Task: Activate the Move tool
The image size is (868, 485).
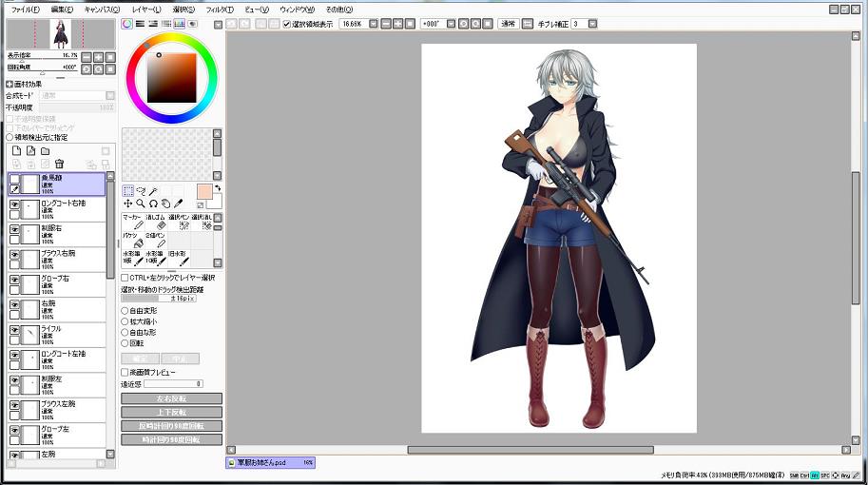Action: [127, 204]
